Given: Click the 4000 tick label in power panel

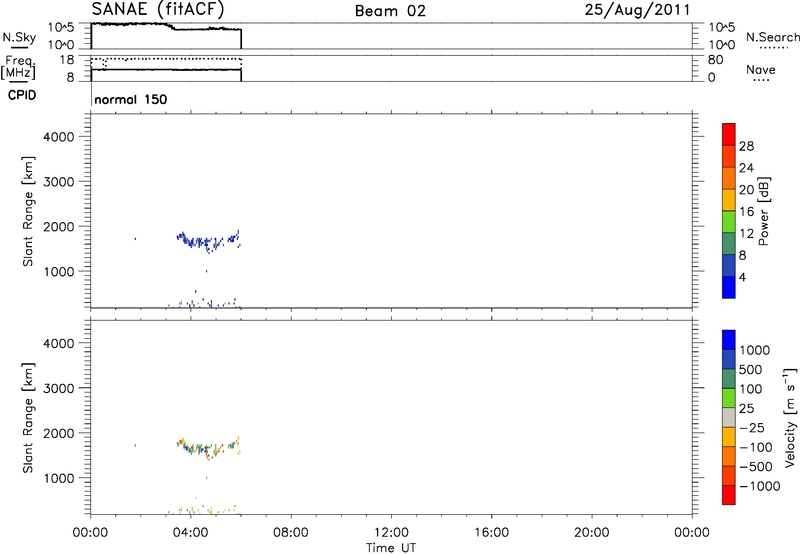Looking at the screenshot, I should [58, 137].
